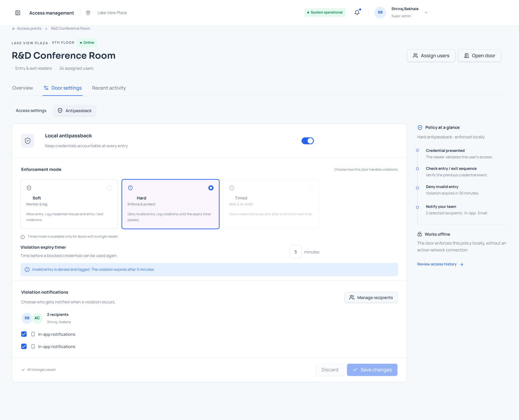Click Save changes
The width and height of the screenshot is (519, 420).
click(x=372, y=370)
